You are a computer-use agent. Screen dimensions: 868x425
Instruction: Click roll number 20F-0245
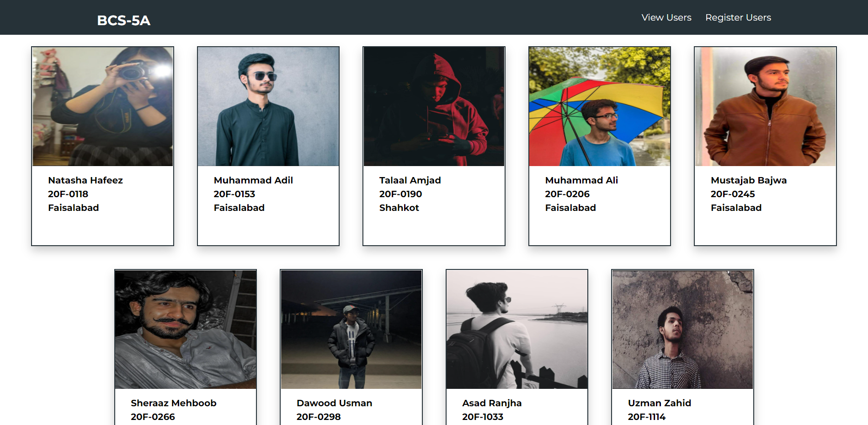coord(733,194)
